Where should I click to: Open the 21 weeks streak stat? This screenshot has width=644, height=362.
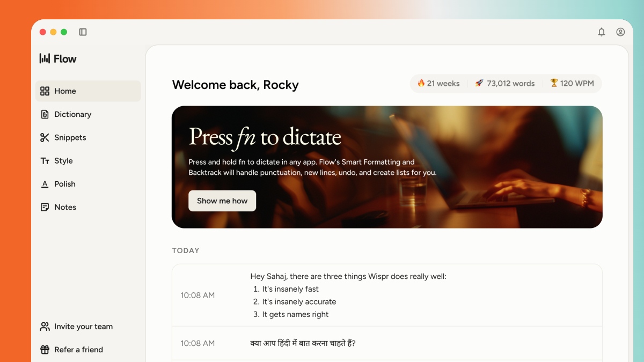point(440,83)
